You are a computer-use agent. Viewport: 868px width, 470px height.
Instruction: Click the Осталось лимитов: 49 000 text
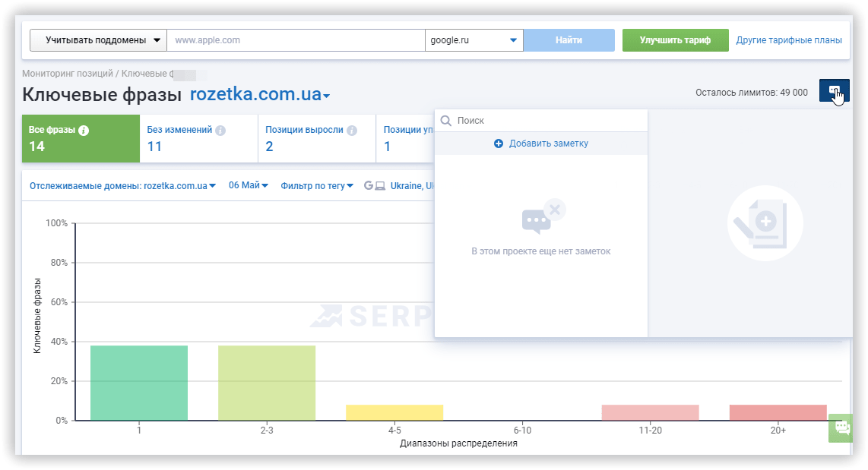pyautogui.click(x=752, y=93)
